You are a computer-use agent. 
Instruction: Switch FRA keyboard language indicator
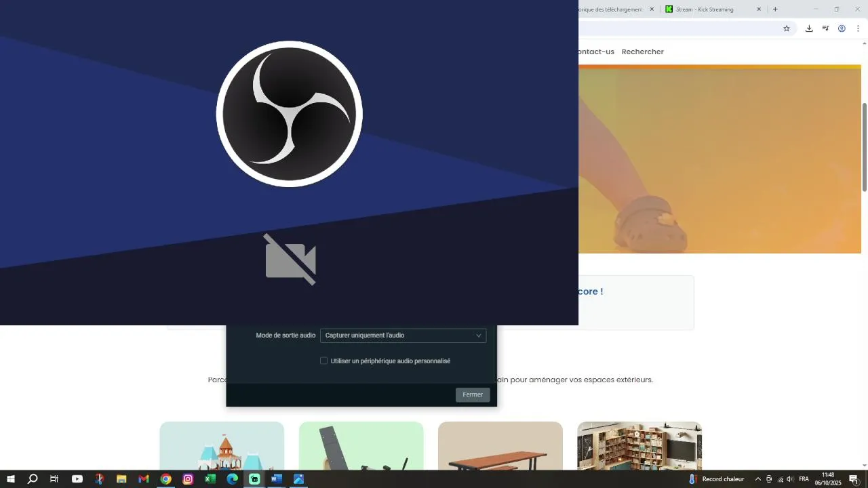click(x=804, y=479)
